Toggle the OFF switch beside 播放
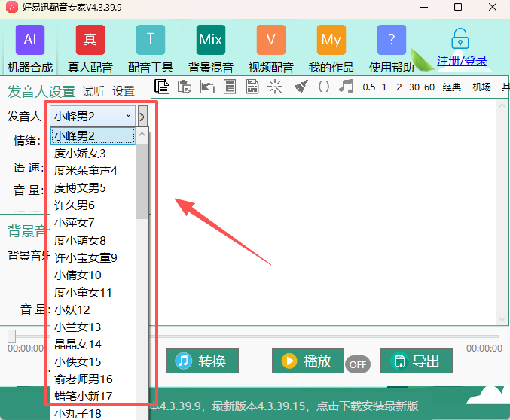The image size is (510, 420). tap(358, 364)
